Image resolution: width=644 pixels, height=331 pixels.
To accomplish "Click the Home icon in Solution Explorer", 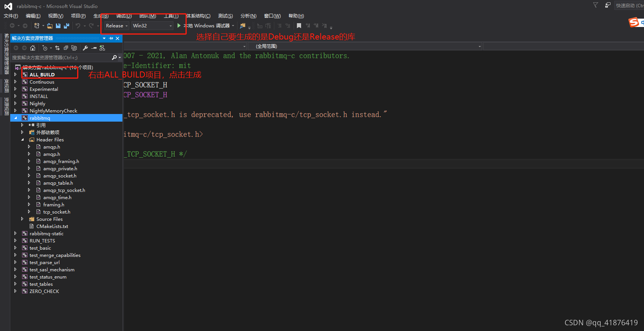I will (33, 48).
